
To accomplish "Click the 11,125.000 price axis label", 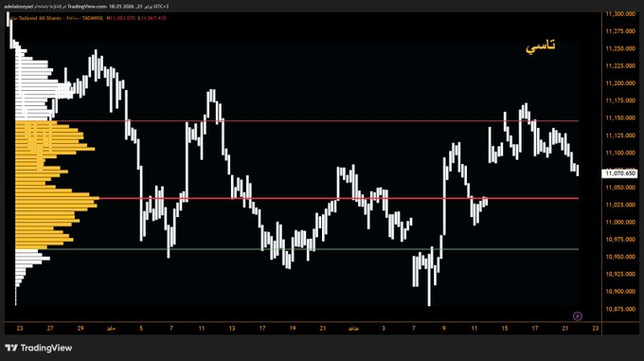I will [x=620, y=135].
